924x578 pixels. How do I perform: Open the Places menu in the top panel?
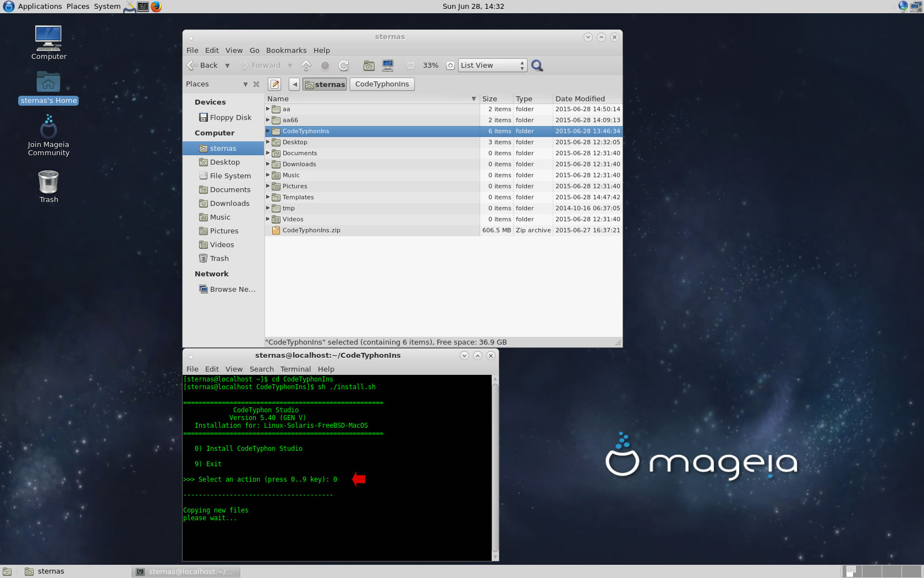click(78, 7)
